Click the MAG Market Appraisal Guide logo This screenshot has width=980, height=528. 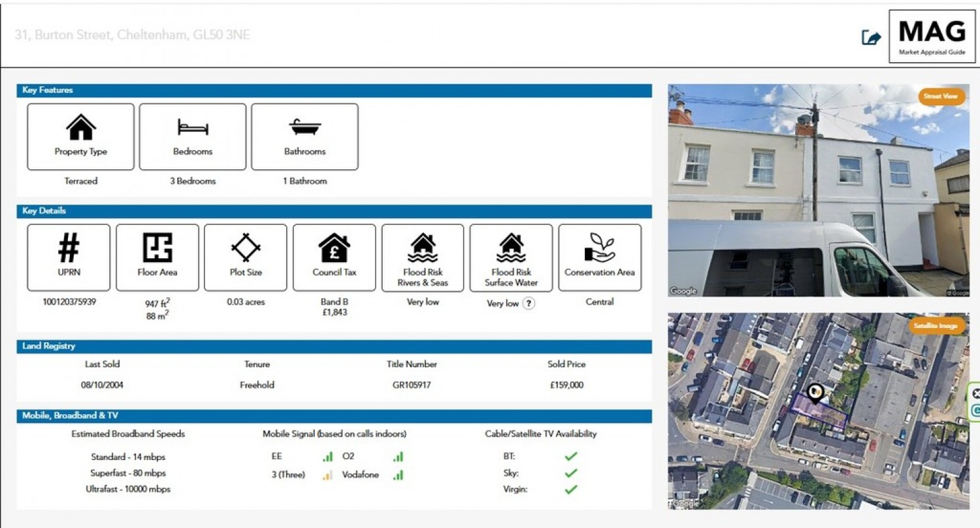click(932, 36)
